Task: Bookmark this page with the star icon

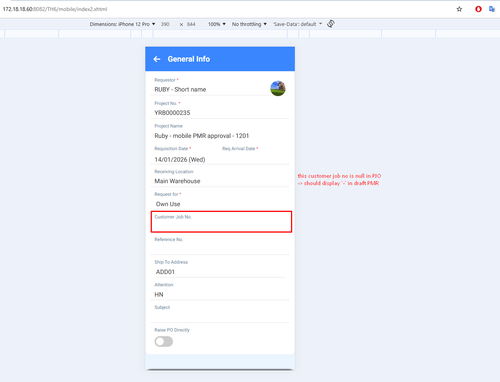Action: (x=459, y=9)
